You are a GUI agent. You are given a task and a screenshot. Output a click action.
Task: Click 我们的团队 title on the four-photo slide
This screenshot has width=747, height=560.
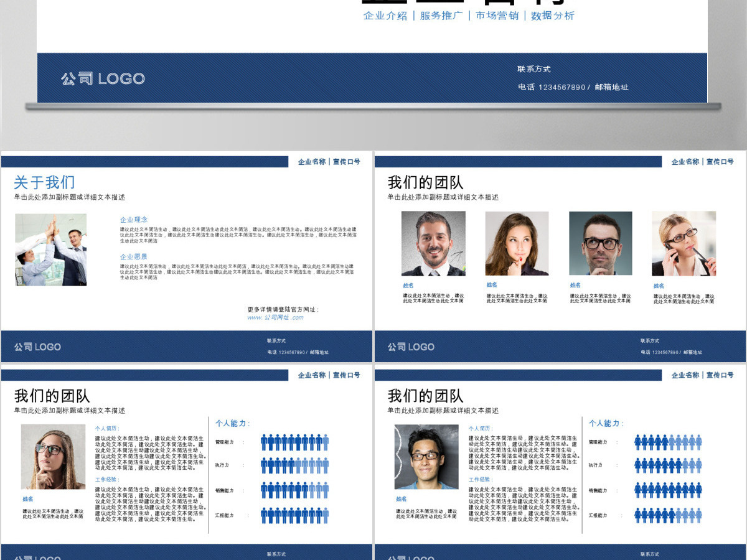click(425, 182)
